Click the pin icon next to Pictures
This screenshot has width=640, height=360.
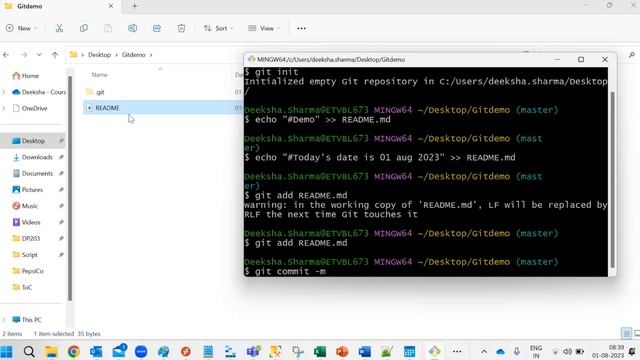[61, 190]
